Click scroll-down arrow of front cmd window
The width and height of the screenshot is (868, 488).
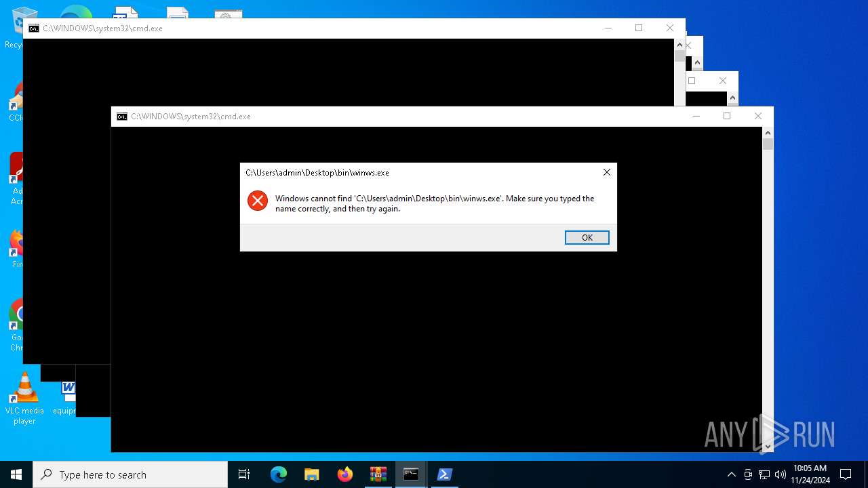(768, 447)
